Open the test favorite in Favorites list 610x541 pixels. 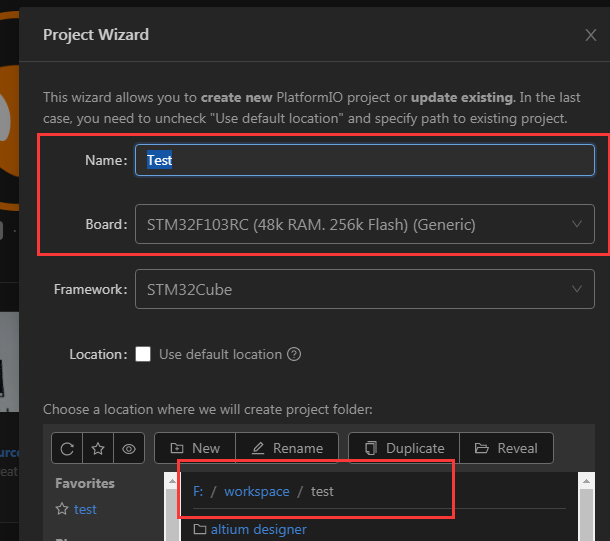tap(85, 509)
